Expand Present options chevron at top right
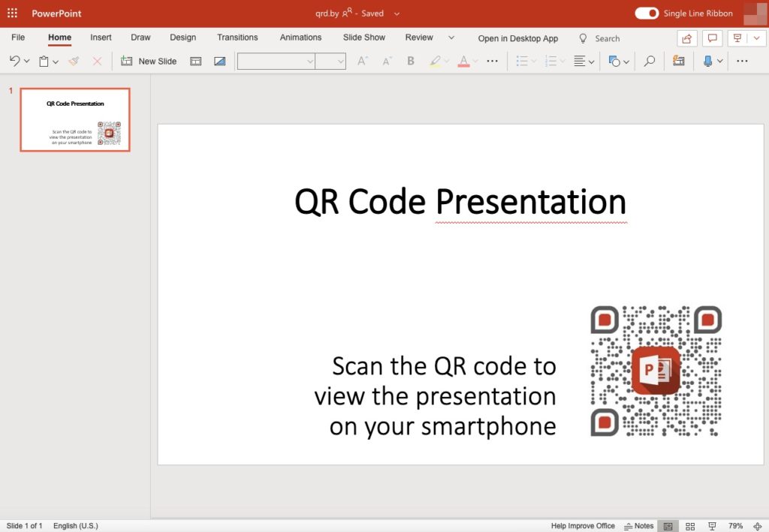This screenshot has width=769, height=532. pos(757,38)
